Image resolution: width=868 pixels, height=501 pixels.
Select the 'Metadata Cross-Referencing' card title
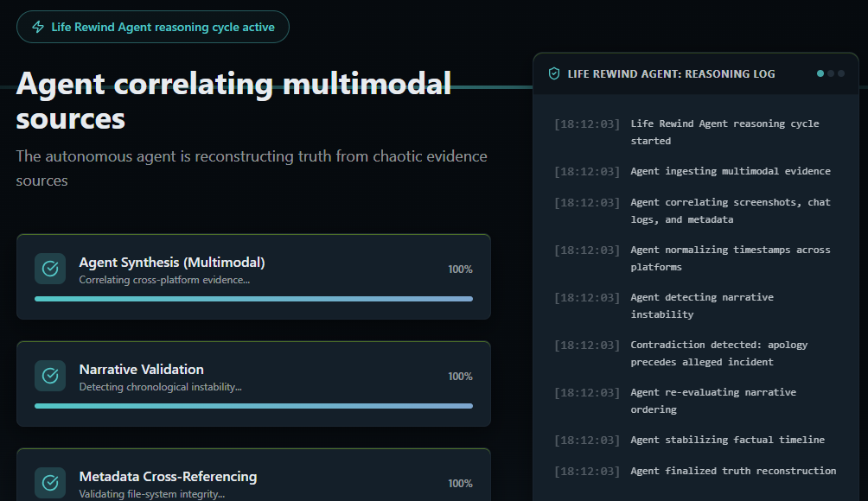(x=168, y=477)
